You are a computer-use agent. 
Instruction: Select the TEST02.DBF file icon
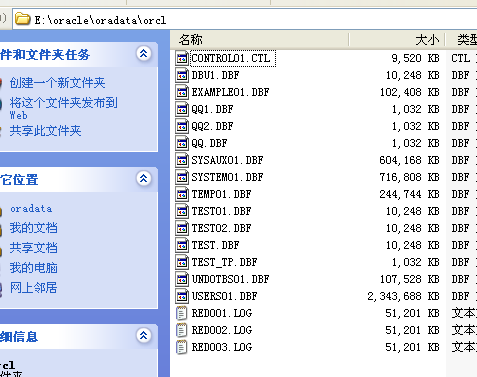pos(182,228)
